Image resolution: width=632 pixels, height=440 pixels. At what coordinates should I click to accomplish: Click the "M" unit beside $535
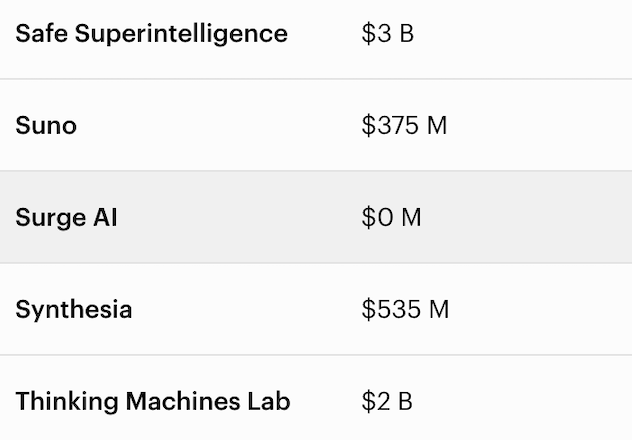pos(438,310)
